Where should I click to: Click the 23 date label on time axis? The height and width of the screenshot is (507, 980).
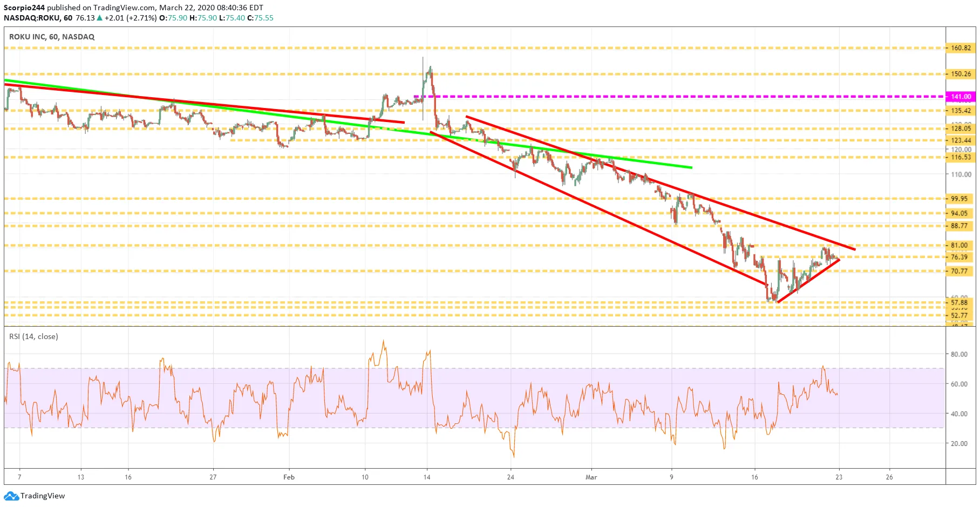click(x=839, y=477)
